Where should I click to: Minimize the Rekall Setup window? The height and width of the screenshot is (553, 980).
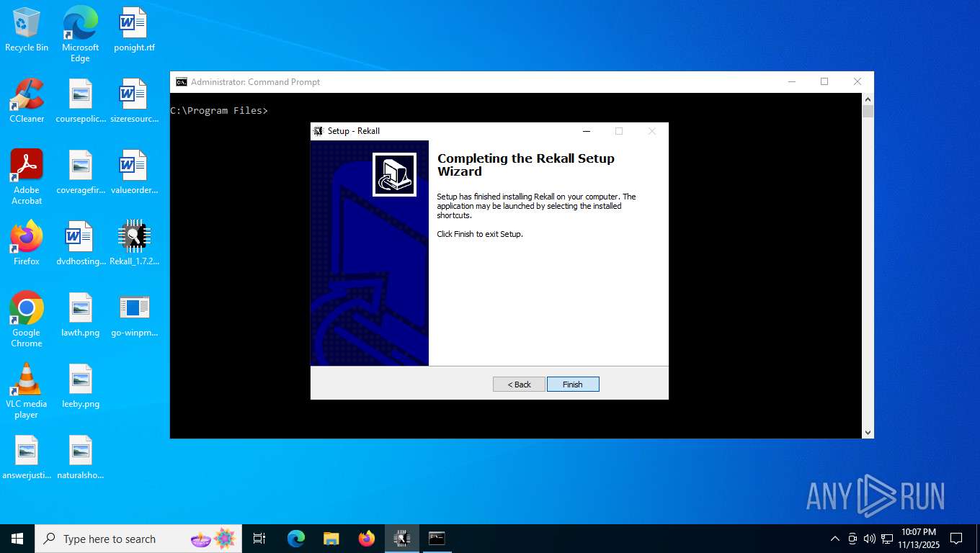(586, 131)
